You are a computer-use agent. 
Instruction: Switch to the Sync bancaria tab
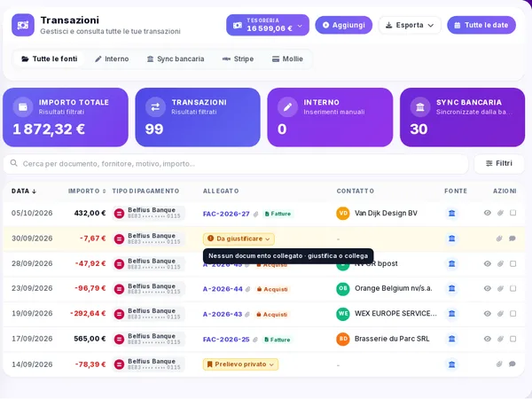click(176, 59)
